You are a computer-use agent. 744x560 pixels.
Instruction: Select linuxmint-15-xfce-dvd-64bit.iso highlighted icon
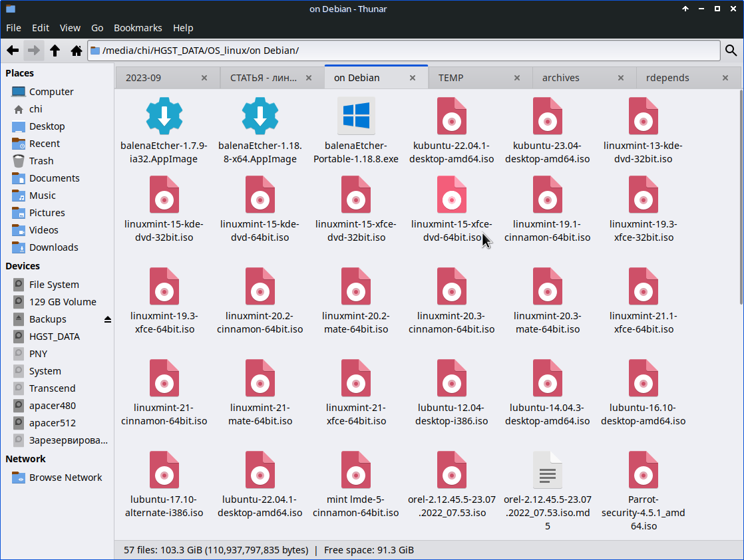tap(452, 194)
